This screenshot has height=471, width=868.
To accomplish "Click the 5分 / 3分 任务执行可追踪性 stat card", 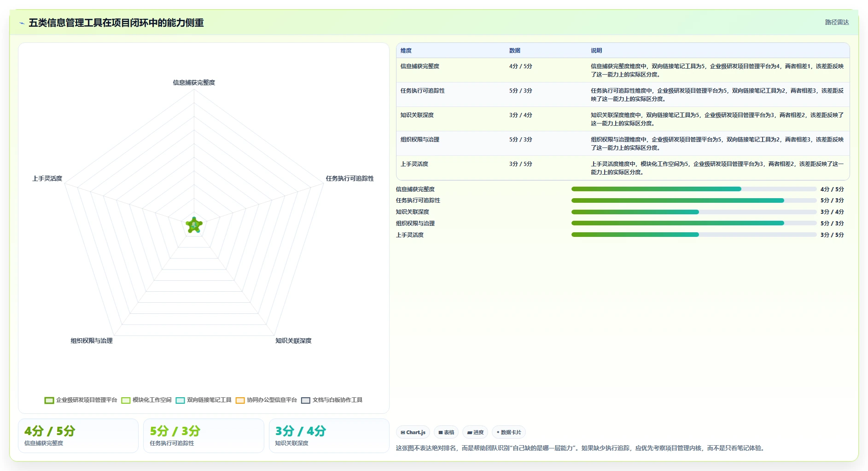I will point(204,436).
